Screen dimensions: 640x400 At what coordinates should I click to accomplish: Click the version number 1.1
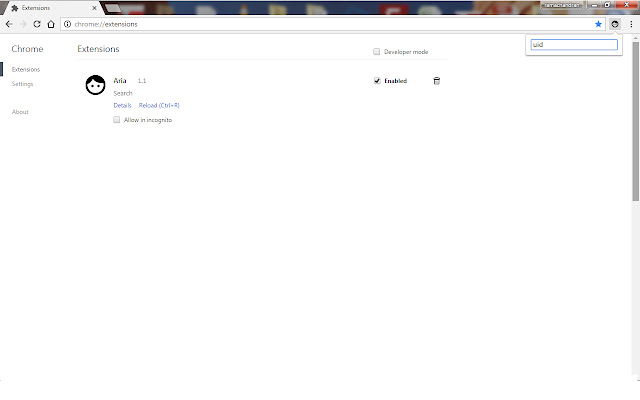click(142, 81)
